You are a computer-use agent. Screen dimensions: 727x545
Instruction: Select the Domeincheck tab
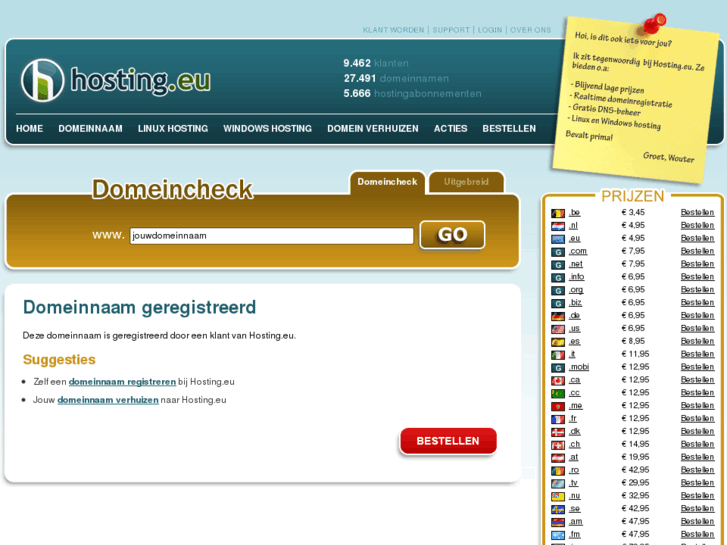coord(387,182)
